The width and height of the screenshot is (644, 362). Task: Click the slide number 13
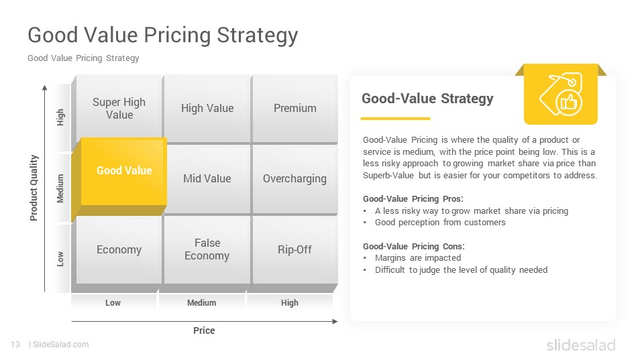[15, 345]
